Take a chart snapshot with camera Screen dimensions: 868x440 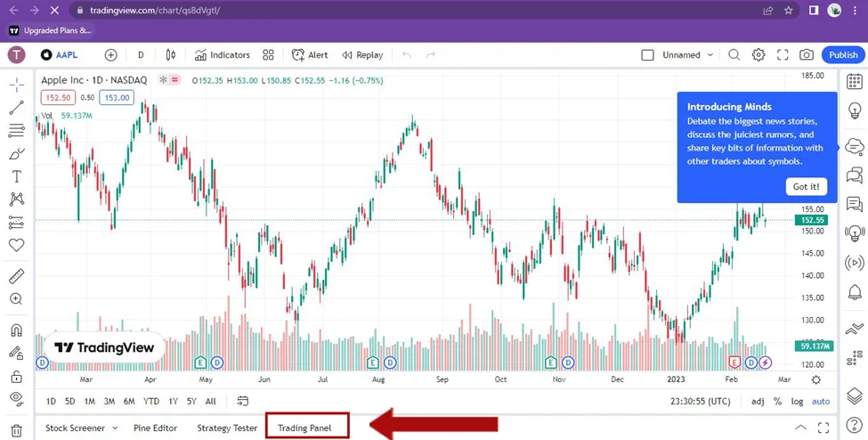pos(807,55)
